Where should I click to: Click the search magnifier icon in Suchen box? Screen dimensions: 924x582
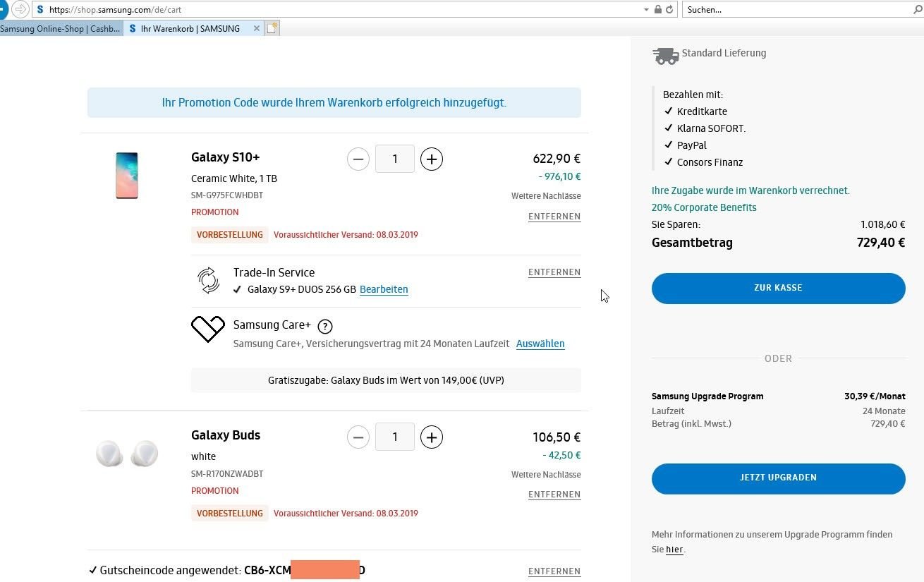pos(918,10)
